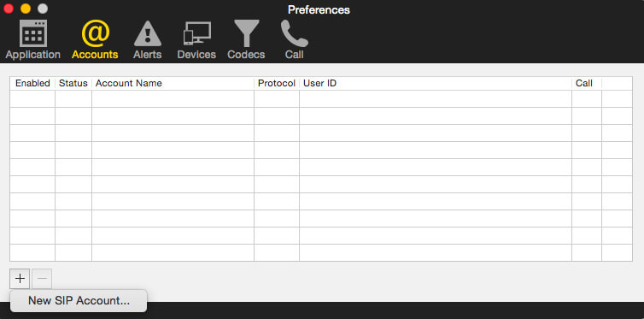Click the plus button to add account
This screenshot has height=319, width=644.
20,279
